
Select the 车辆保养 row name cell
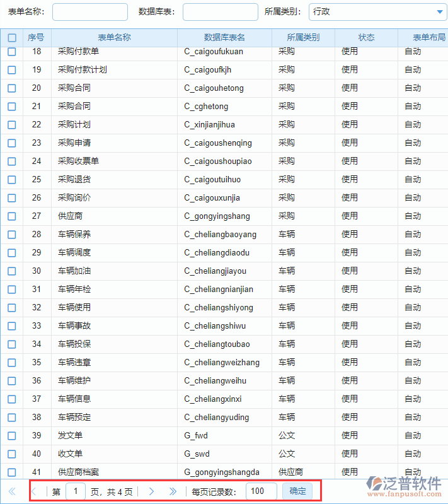[x=74, y=235]
